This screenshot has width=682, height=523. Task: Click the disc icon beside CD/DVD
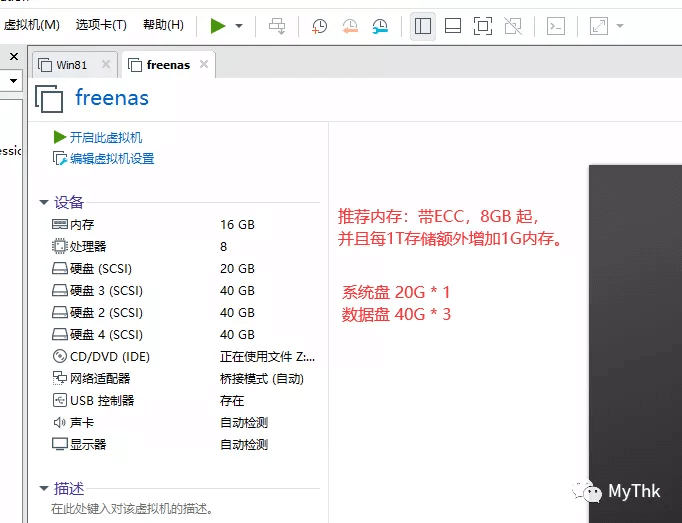coord(60,356)
